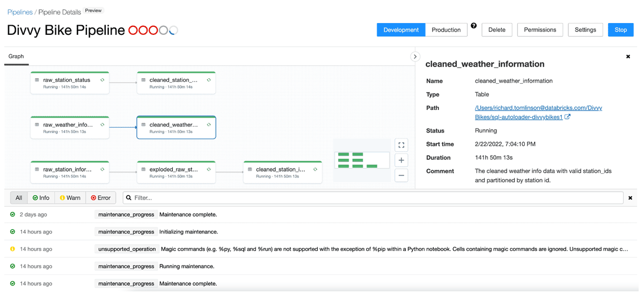Stop the running pipeline
The width and height of the screenshot is (644, 301).
click(620, 30)
